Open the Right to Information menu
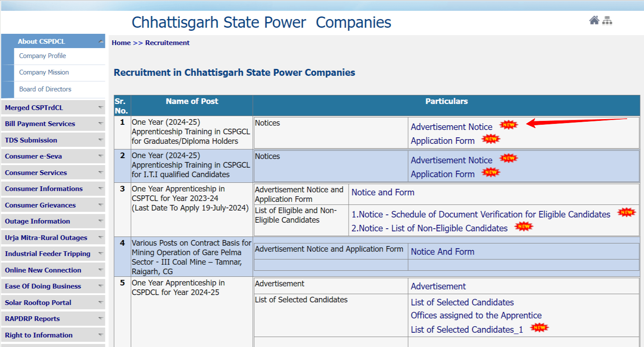The image size is (644, 347). tap(39, 335)
